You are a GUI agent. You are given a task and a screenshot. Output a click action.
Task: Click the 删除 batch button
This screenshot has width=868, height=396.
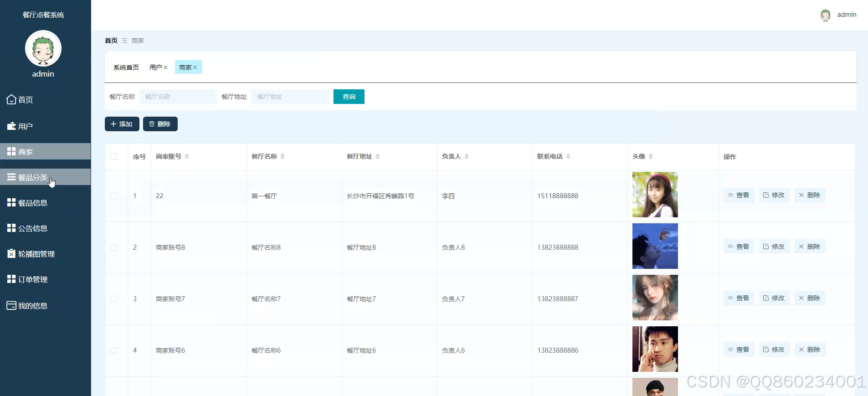pos(160,124)
